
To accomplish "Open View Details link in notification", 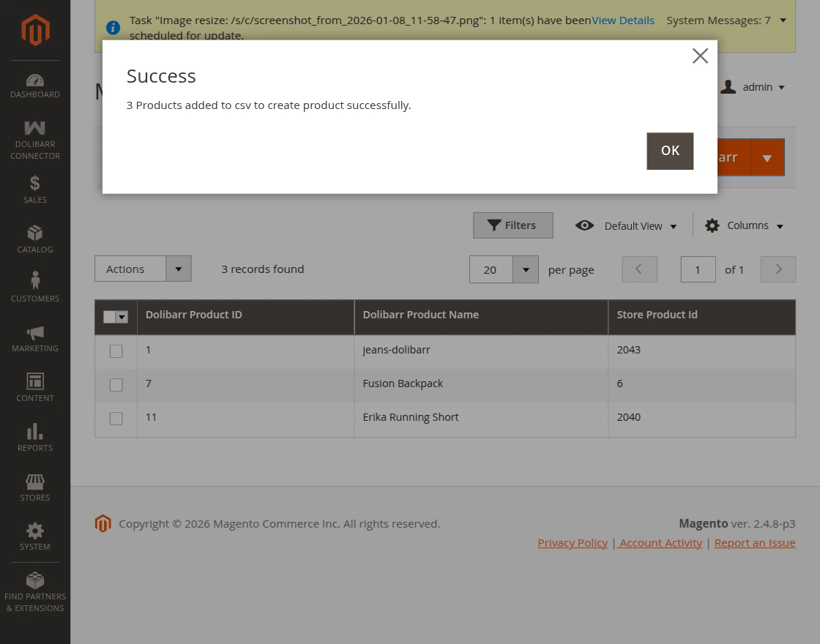I will tap(623, 20).
